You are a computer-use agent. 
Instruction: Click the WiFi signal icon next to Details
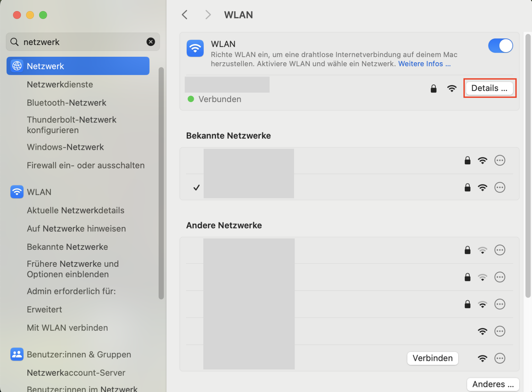452,89
